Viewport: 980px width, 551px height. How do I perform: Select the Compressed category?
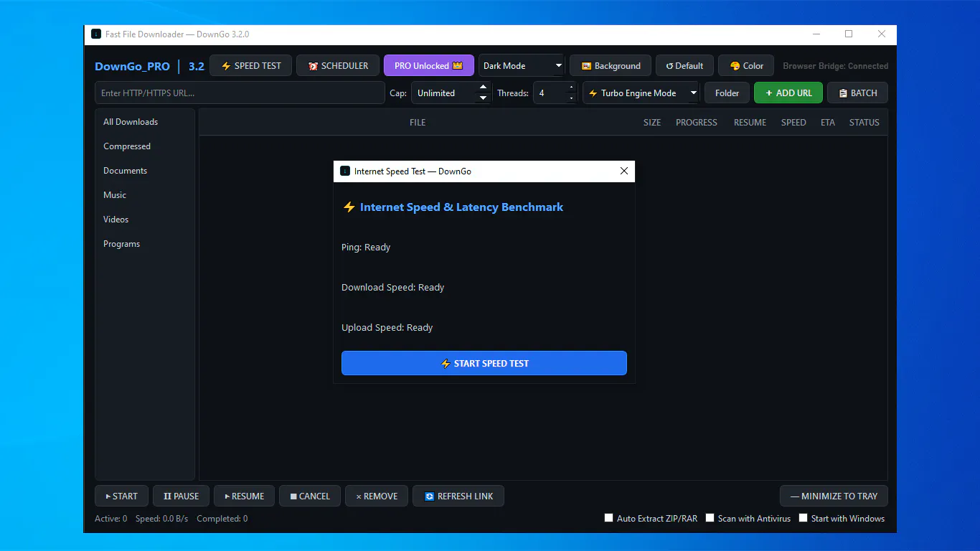coord(145,146)
